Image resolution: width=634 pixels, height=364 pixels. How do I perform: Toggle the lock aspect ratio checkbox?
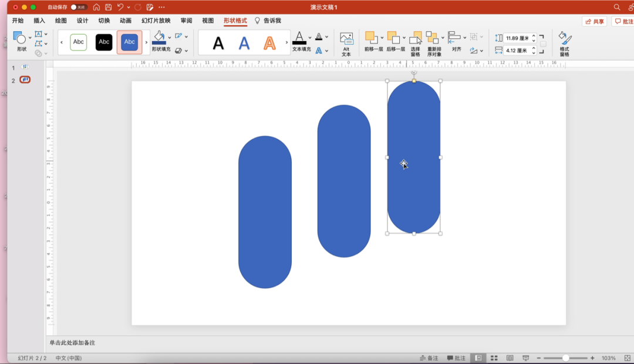tap(543, 44)
